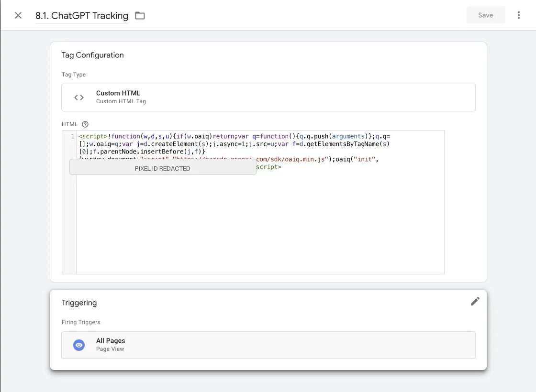536x392 pixels.
Task: Click the Tag Type label
Action: click(74, 75)
